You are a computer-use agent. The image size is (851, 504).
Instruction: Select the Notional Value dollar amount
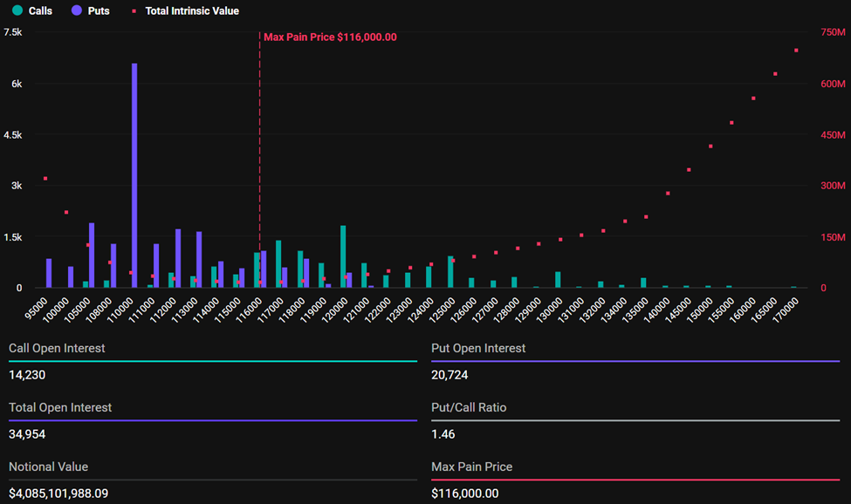tap(71, 494)
